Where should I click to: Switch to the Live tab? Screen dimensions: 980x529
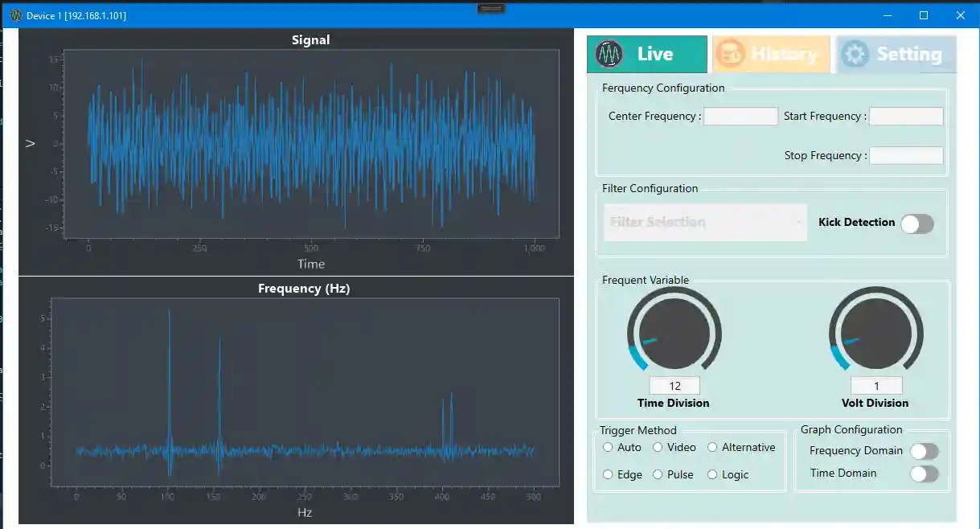[647, 54]
